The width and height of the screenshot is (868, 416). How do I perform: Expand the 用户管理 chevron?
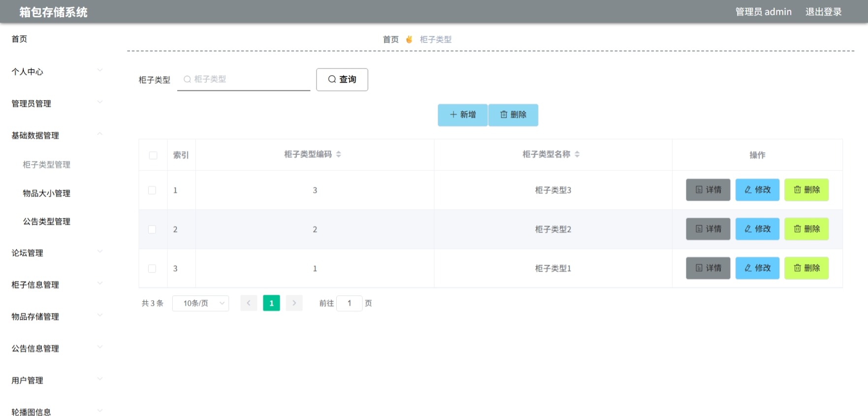(x=100, y=379)
